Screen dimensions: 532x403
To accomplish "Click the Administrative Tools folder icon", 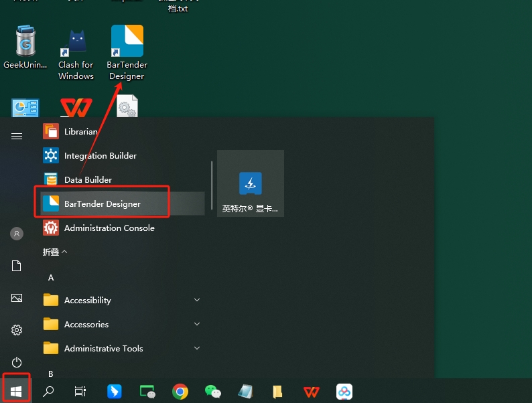I will [51, 348].
